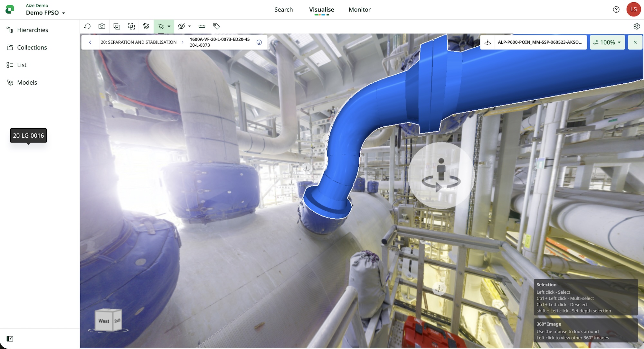Click the reset view rotate icon

tap(87, 26)
